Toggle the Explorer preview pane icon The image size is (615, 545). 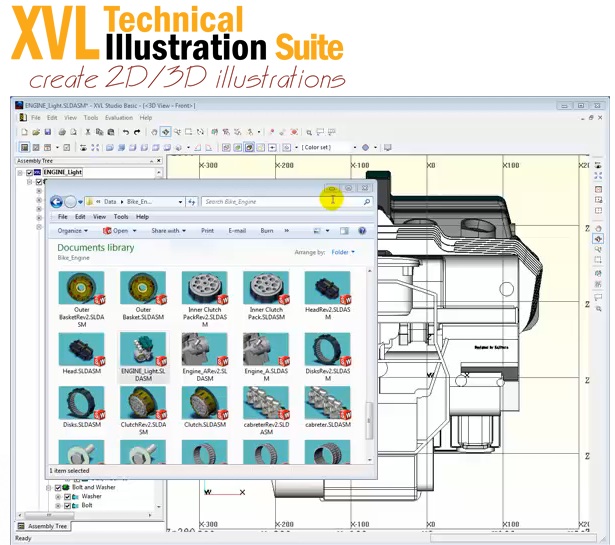point(344,231)
